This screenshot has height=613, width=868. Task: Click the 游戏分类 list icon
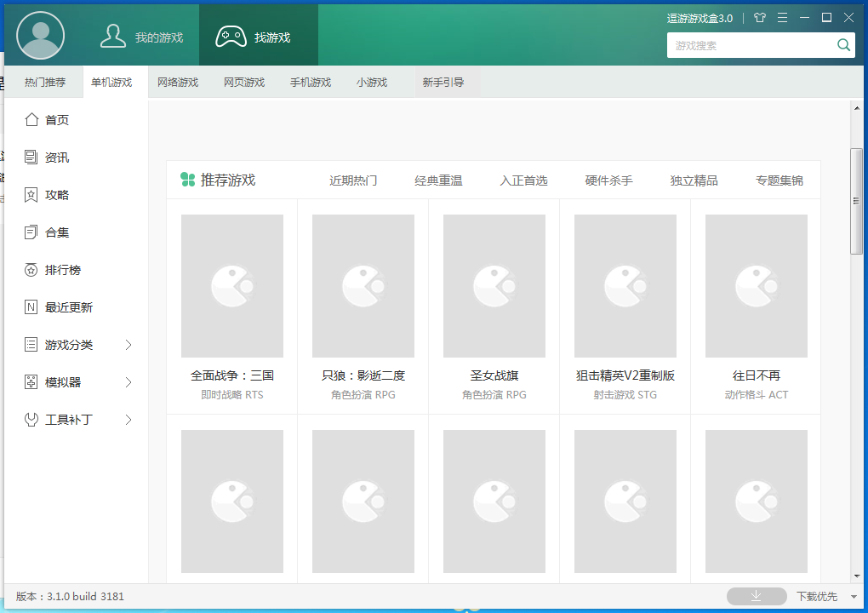pos(31,345)
